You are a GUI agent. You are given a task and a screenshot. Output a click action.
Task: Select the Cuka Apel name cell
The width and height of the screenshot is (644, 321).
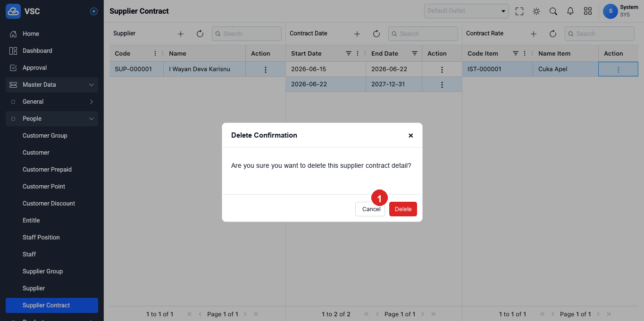tap(566, 69)
